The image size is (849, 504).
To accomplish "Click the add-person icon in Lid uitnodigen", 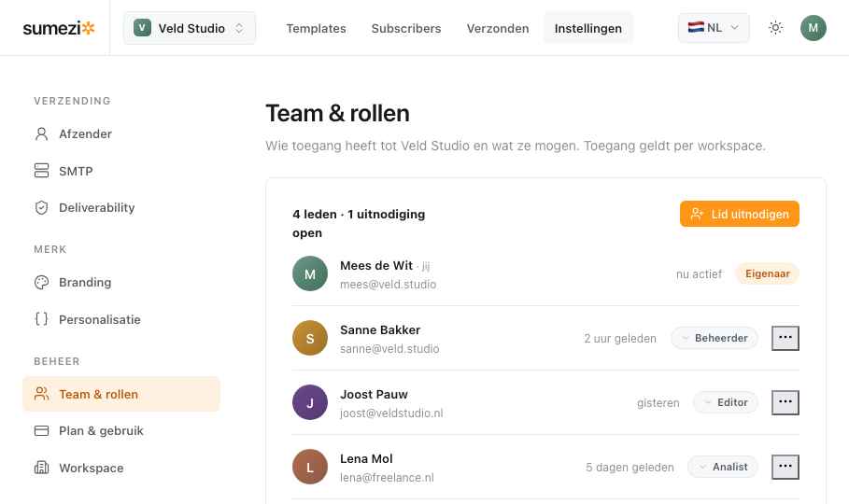I will pyautogui.click(x=697, y=214).
